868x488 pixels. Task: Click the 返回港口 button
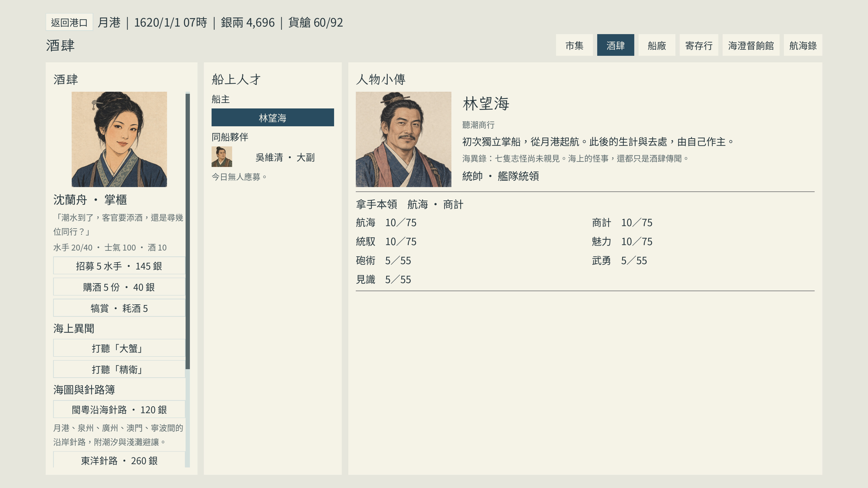coord(69,23)
